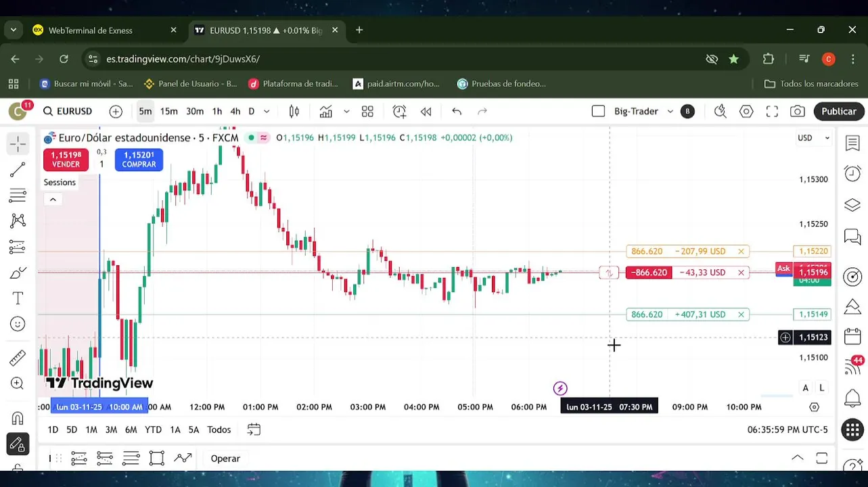This screenshot has width=868, height=487.
Task: Click the Operar button
Action: pyautogui.click(x=225, y=459)
